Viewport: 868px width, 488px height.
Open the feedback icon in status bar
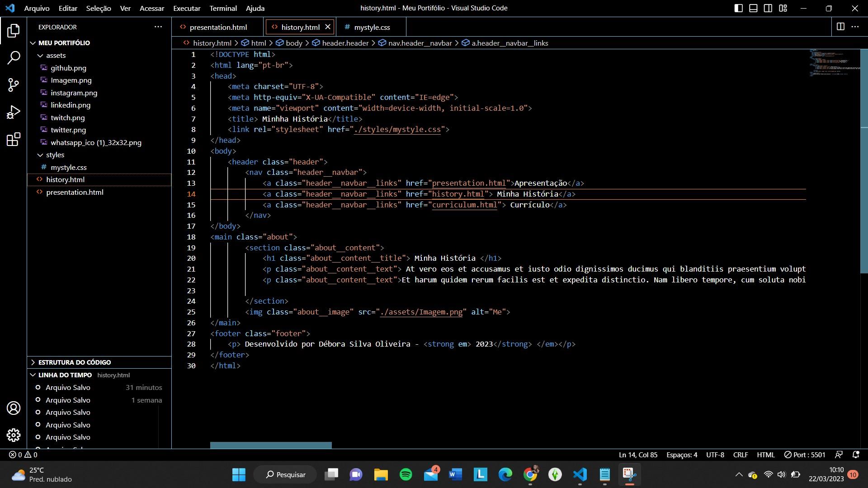839,455
